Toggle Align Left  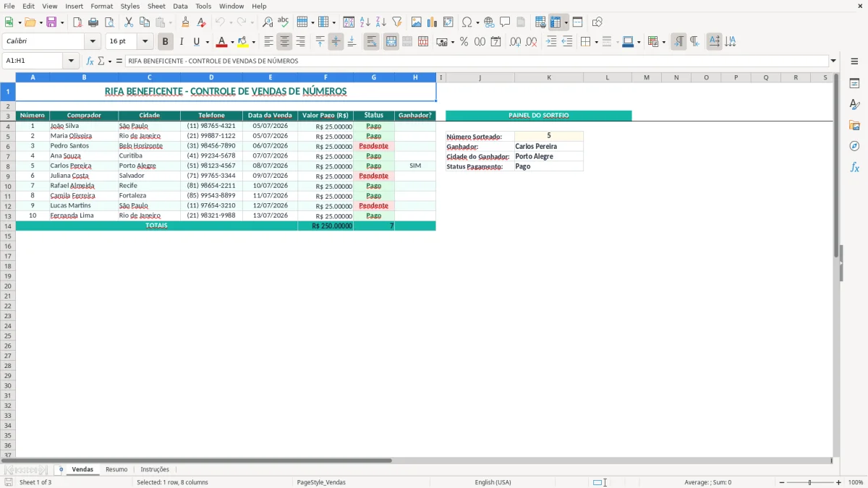click(268, 42)
